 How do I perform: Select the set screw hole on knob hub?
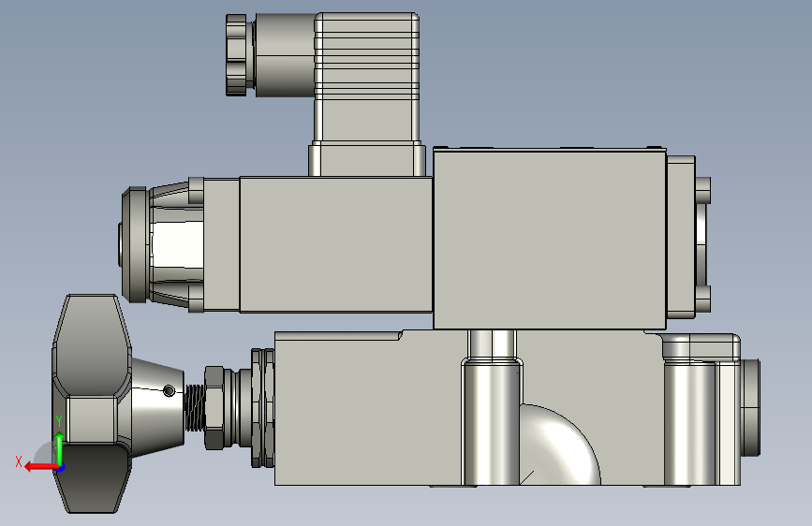[x=169, y=391]
